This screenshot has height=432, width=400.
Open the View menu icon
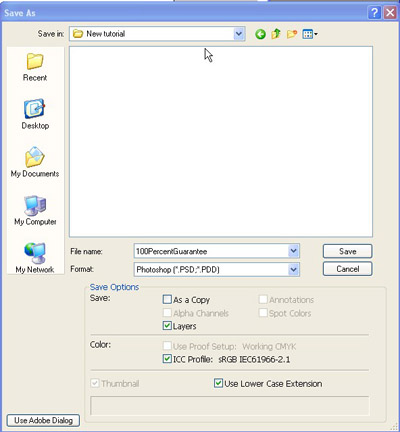pos(310,34)
